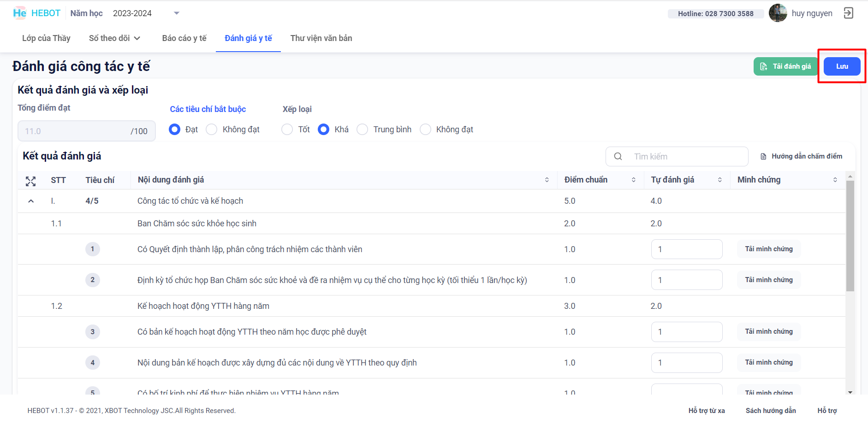Expand the Sổ theo dõi menu
This screenshot has width=868, height=425.
tap(114, 38)
